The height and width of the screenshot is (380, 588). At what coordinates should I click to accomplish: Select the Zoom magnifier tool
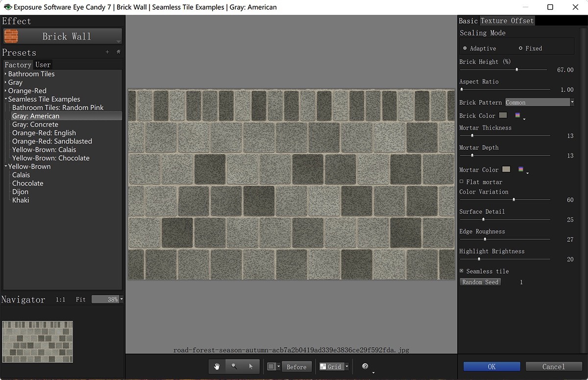coord(234,366)
